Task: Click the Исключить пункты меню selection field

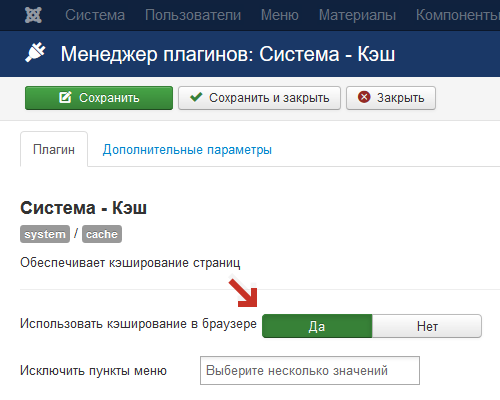Action: click(310, 370)
